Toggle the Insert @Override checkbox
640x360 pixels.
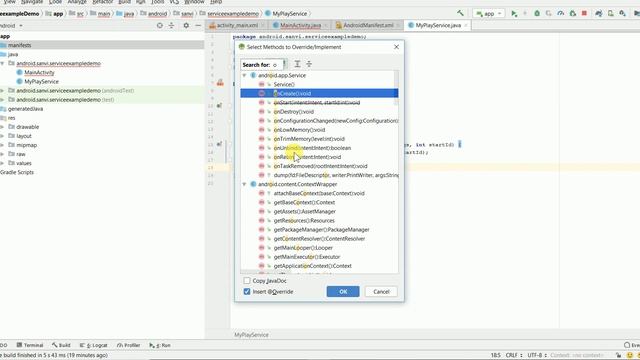tap(247, 291)
